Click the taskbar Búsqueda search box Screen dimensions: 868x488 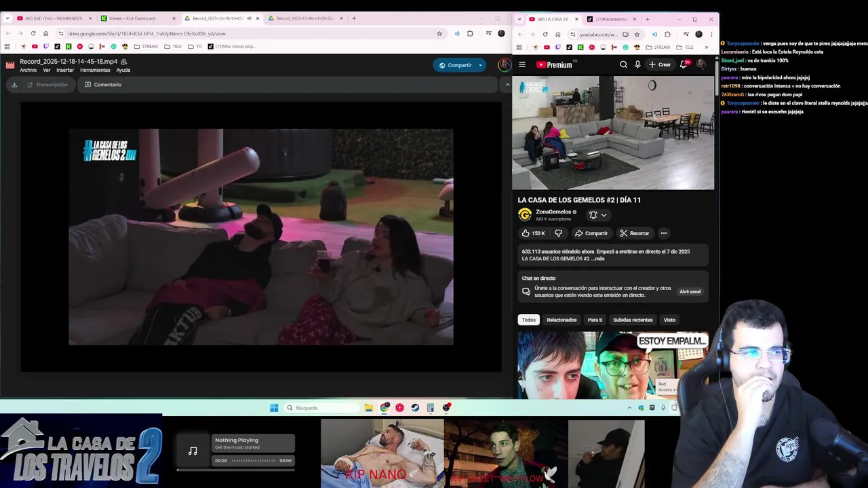(321, 408)
